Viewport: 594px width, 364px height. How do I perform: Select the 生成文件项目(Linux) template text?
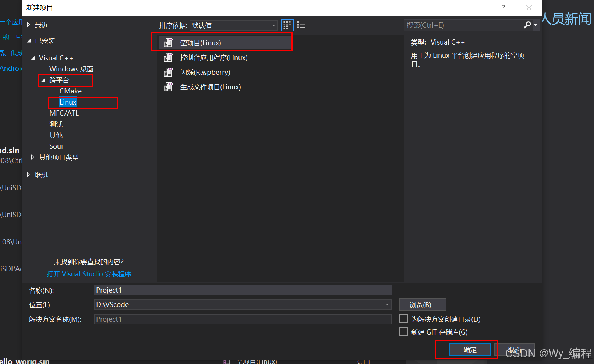[211, 87]
